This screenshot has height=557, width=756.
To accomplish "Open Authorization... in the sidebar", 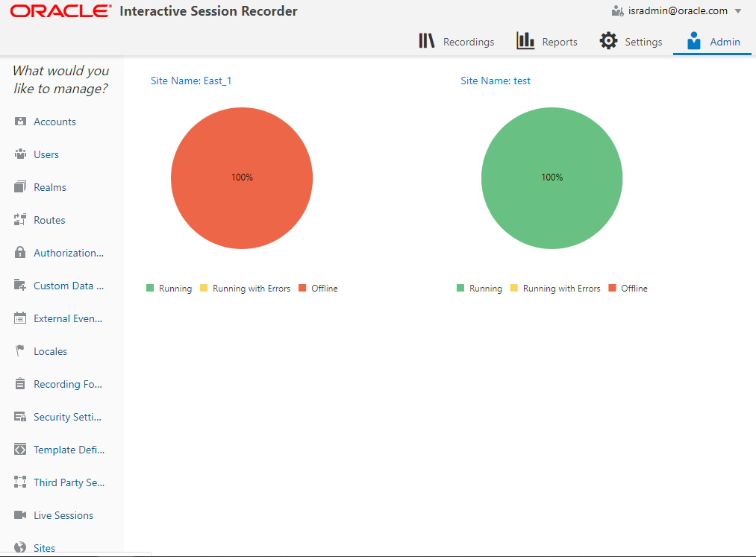I will [69, 253].
